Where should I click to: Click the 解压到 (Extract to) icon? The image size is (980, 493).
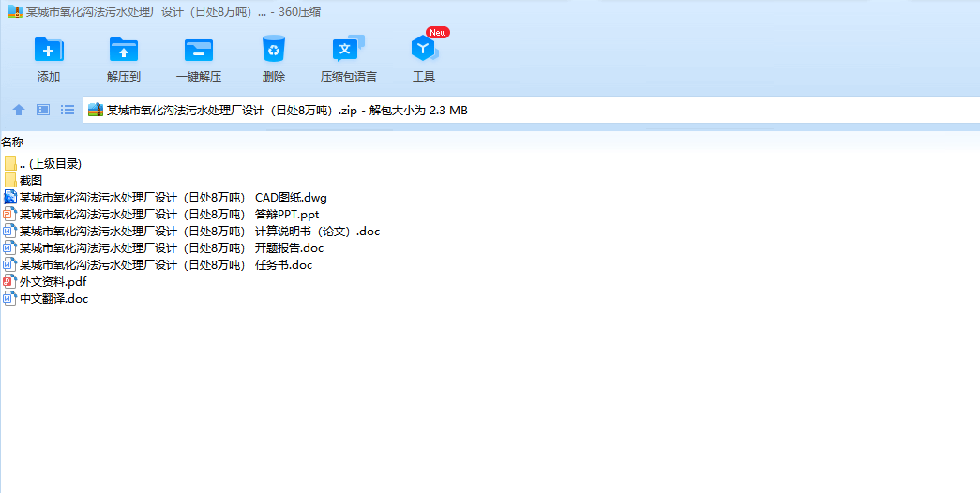[x=124, y=50]
